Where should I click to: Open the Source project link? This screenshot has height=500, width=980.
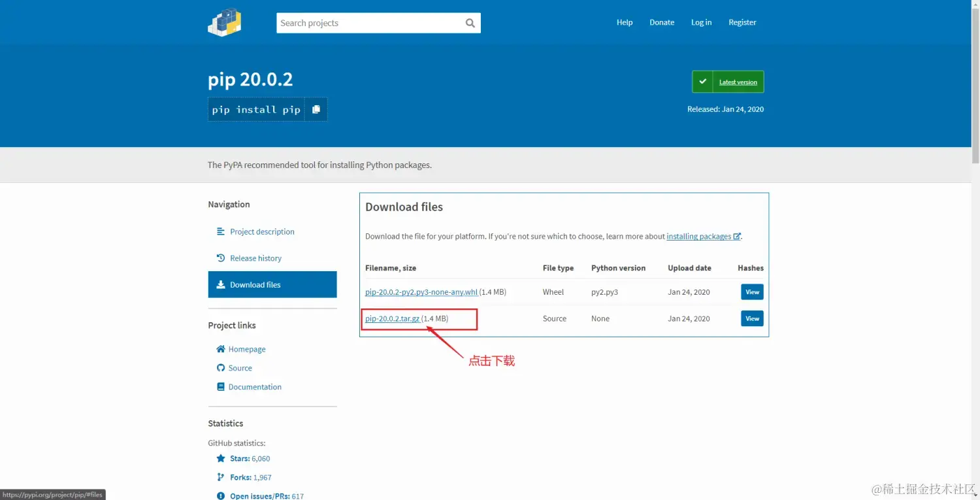click(x=240, y=368)
